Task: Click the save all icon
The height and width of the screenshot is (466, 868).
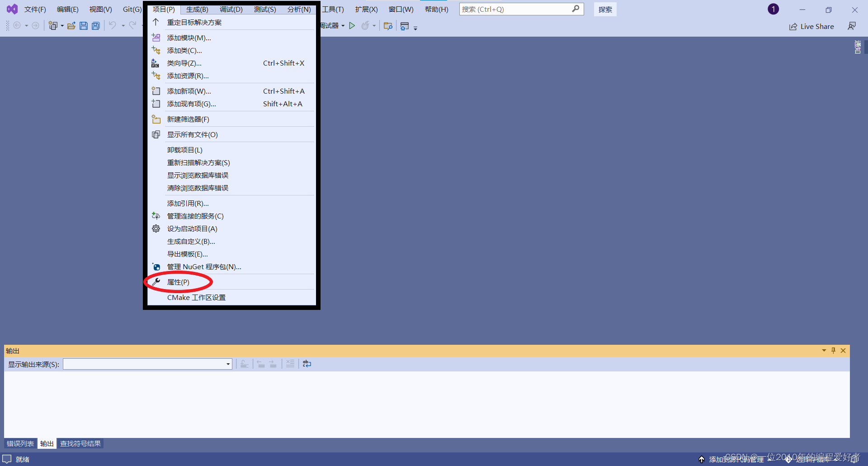Action: [96, 26]
